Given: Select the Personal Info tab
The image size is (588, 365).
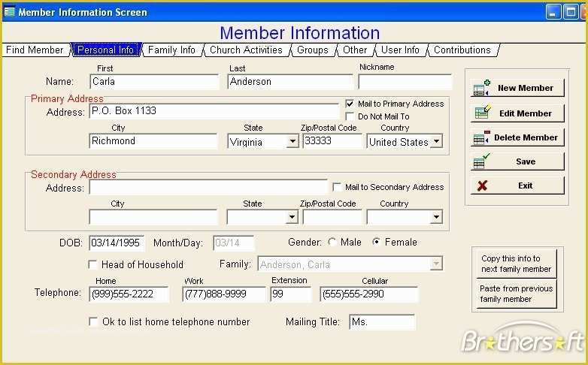Looking at the screenshot, I should coord(106,50).
